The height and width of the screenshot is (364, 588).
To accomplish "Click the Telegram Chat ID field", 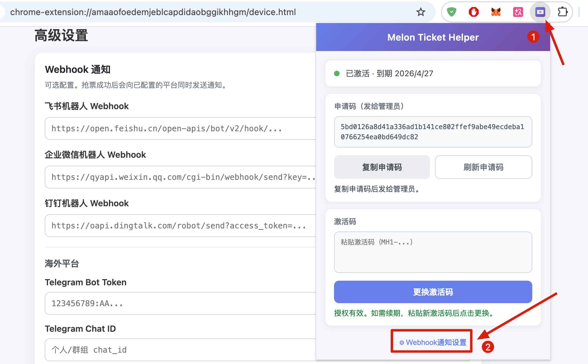I will [180, 350].
